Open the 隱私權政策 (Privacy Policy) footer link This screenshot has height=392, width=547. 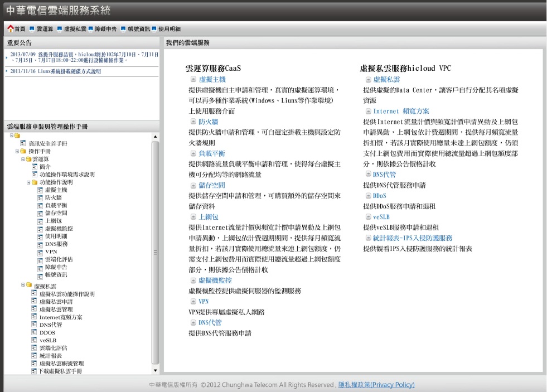click(376, 385)
